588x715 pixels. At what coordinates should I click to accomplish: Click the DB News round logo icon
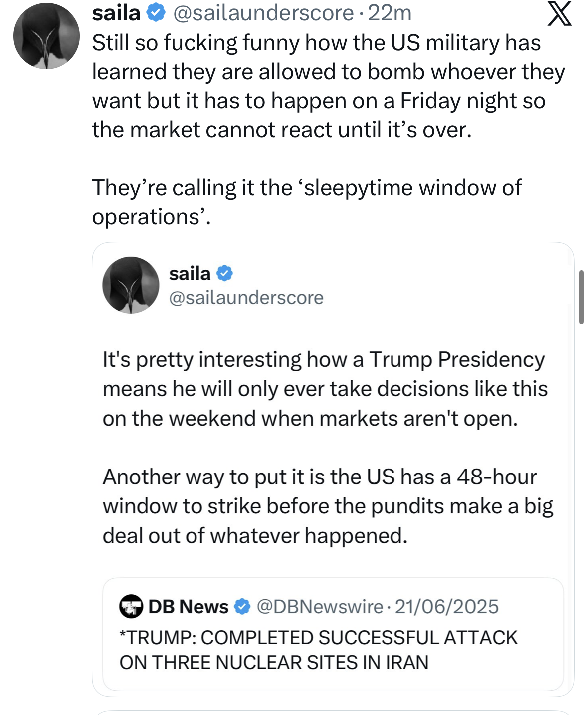pyautogui.click(x=131, y=607)
